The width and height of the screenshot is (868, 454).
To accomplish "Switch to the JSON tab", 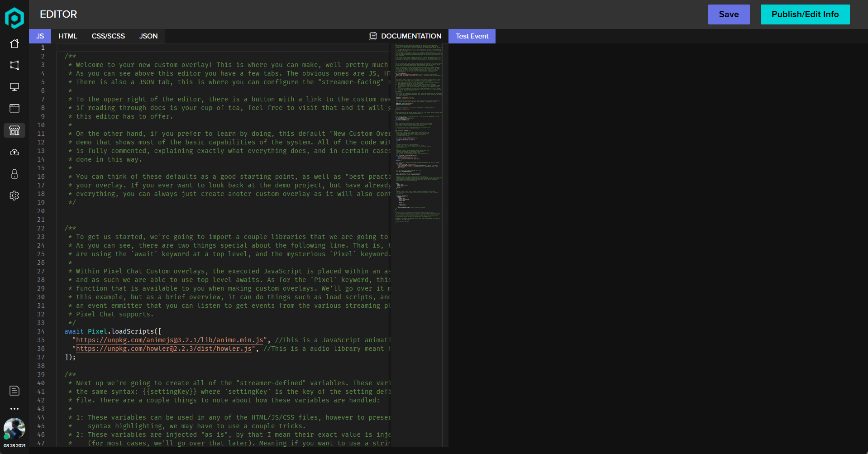I will tap(148, 36).
